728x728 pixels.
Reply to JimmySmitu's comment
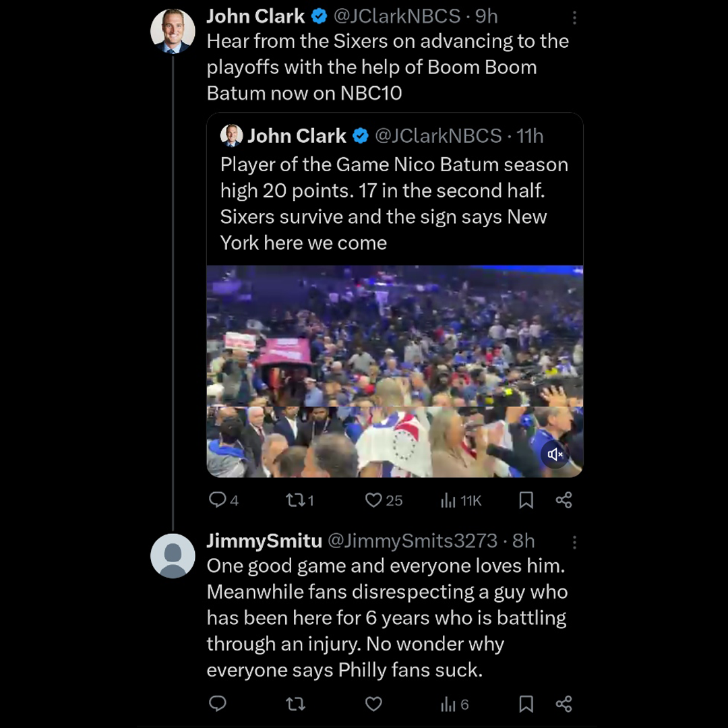click(218, 704)
